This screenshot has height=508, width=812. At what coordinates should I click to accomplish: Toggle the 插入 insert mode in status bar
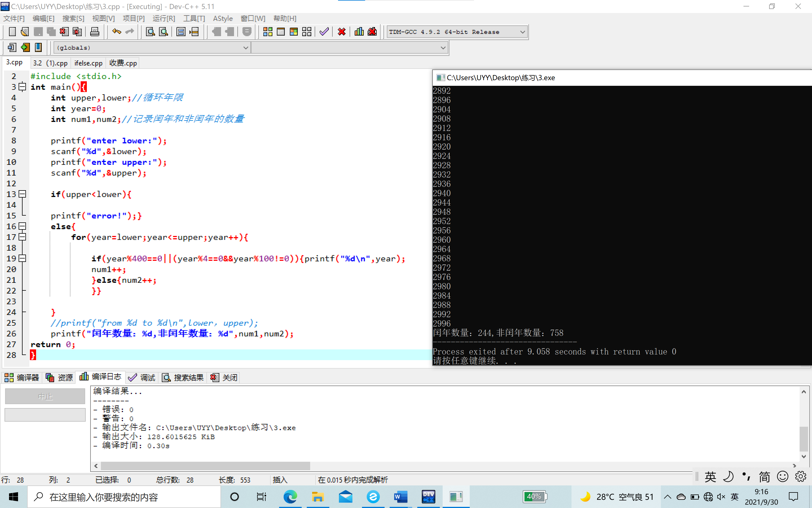(280, 480)
